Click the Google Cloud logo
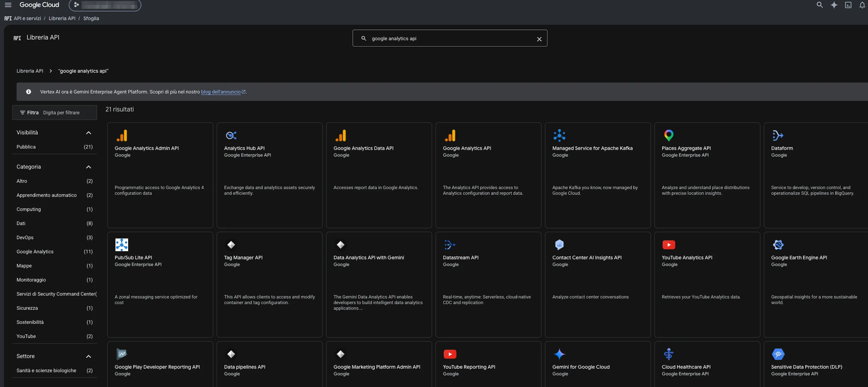The width and height of the screenshot is (868, 387). click(39, 5)
